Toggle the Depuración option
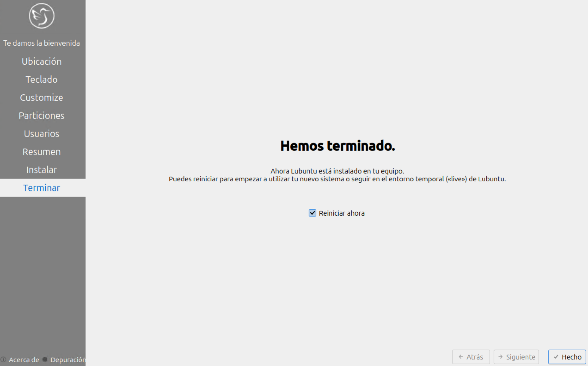 click(x=64, y=360)
